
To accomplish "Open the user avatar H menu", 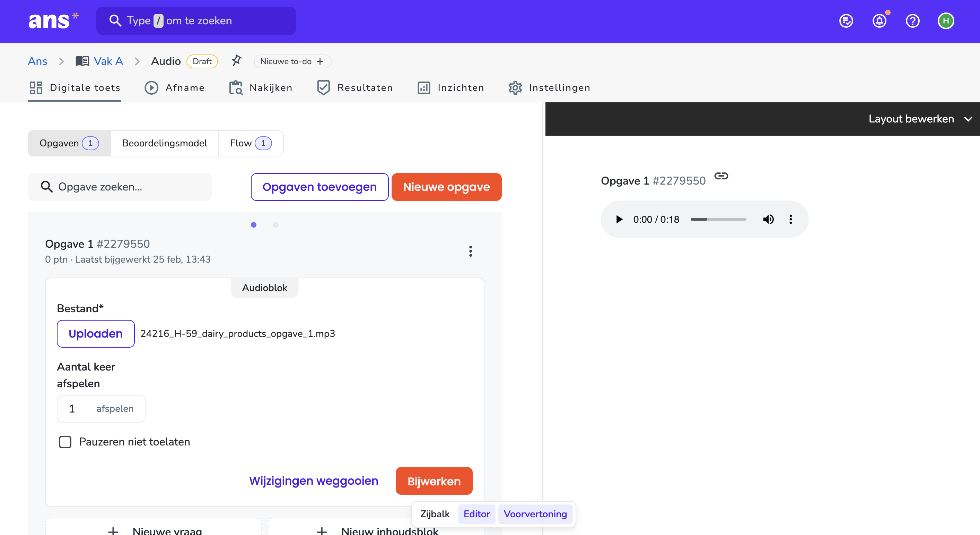I will [x=946, y=21].
